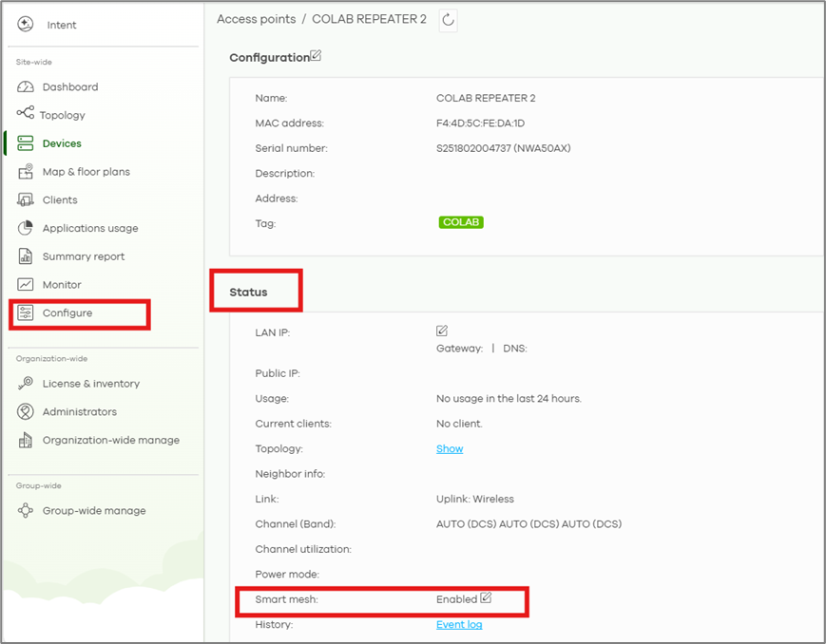The height and width of the screenshot is (644, 826).
Task: Click the Status section heading
Action: coord(248,293)
